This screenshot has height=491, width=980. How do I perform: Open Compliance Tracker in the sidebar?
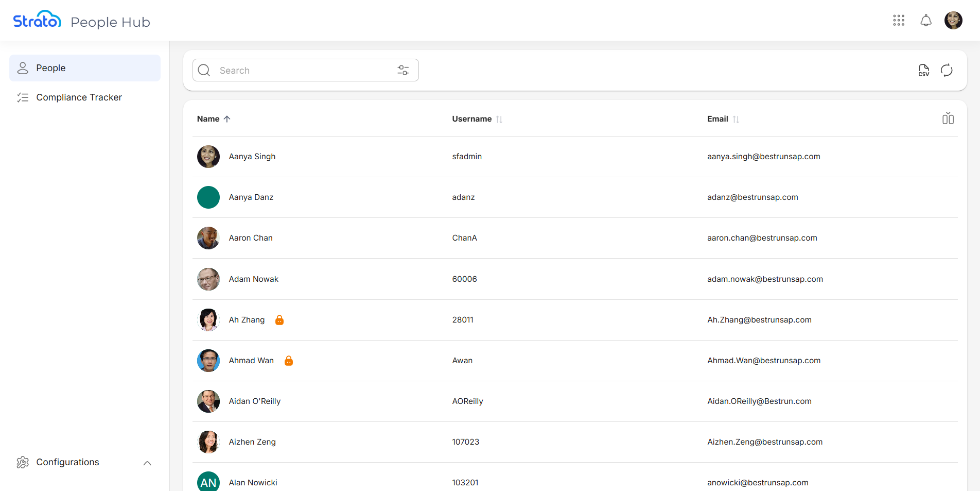(x=79, y=97)
